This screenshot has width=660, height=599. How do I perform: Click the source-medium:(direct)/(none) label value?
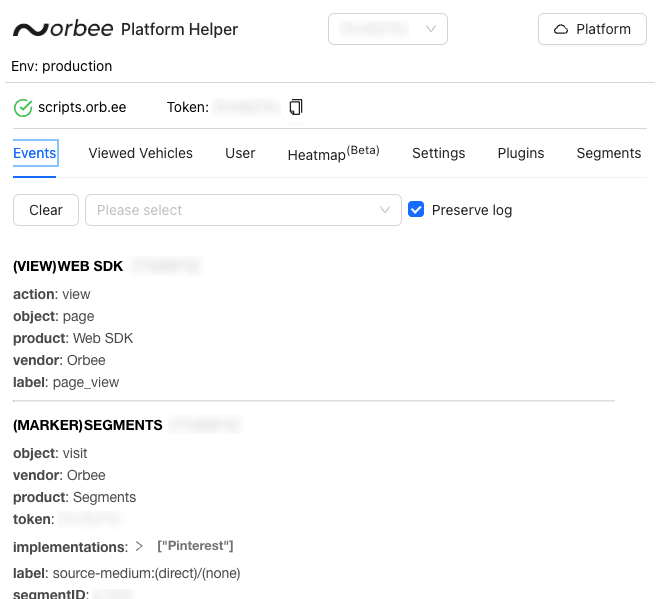146,573
